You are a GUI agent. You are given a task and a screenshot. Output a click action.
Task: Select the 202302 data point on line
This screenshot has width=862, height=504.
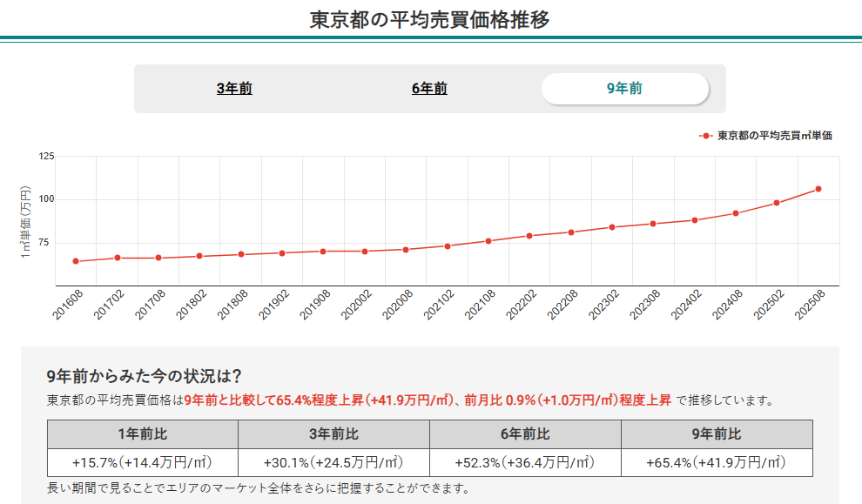coord(612,227)
